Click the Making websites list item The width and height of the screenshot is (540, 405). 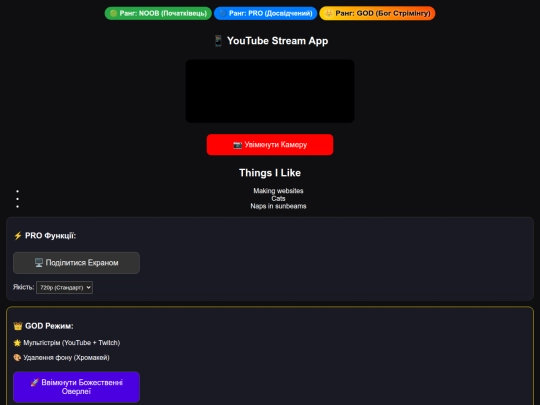click(x=278, y=191)
